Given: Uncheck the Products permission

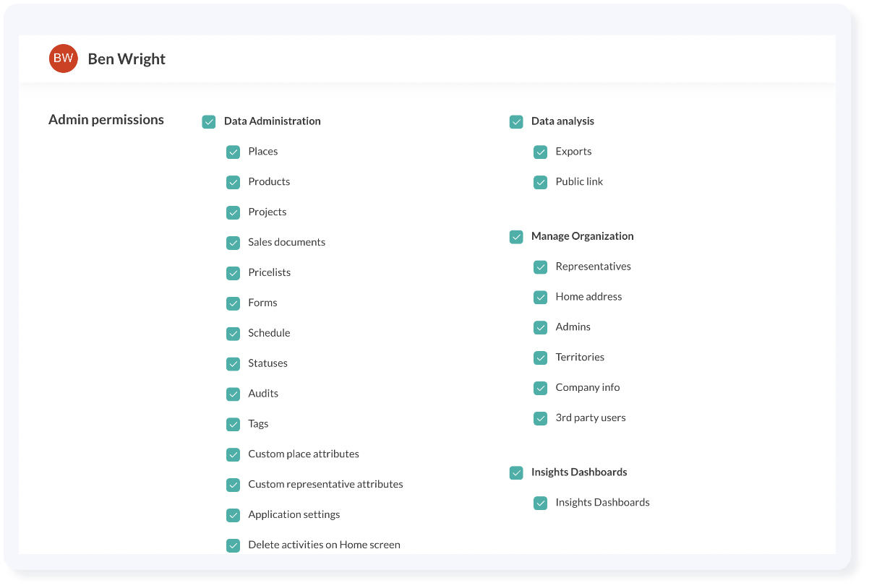Looking at the screenshot, I should click(233, 182).
